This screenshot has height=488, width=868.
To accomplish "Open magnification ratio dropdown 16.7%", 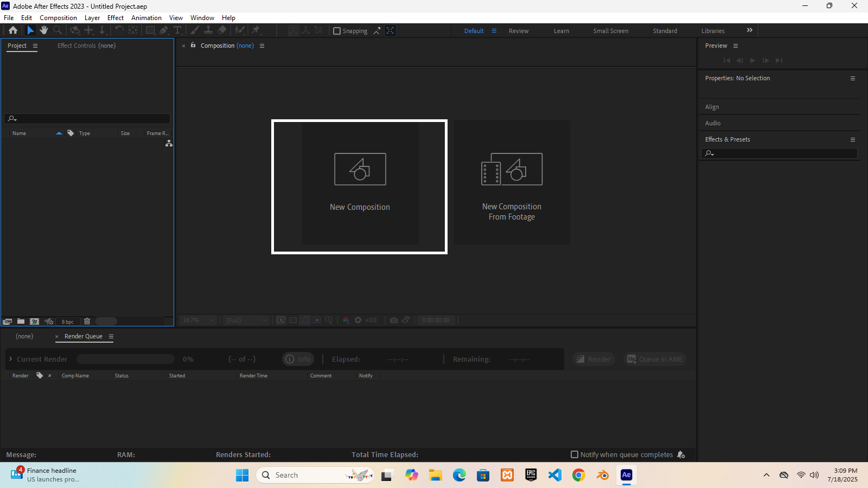I will coord(199,320).
